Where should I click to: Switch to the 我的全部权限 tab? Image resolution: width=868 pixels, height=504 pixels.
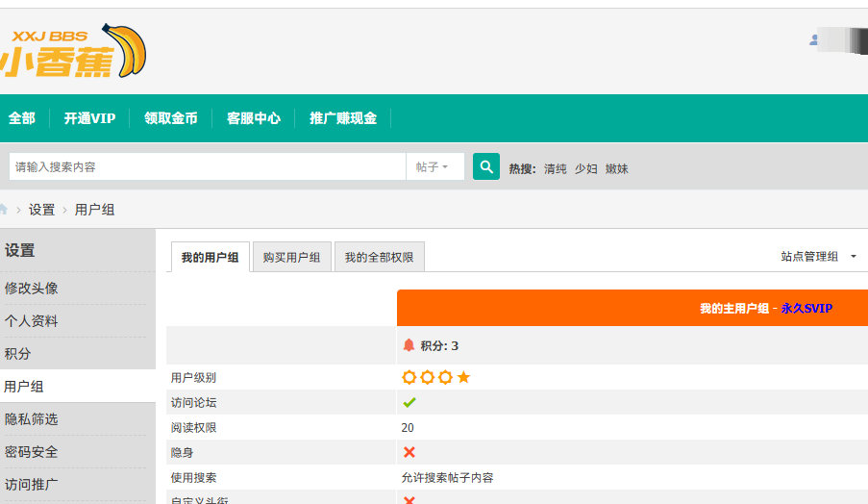(x=379, y=257)
